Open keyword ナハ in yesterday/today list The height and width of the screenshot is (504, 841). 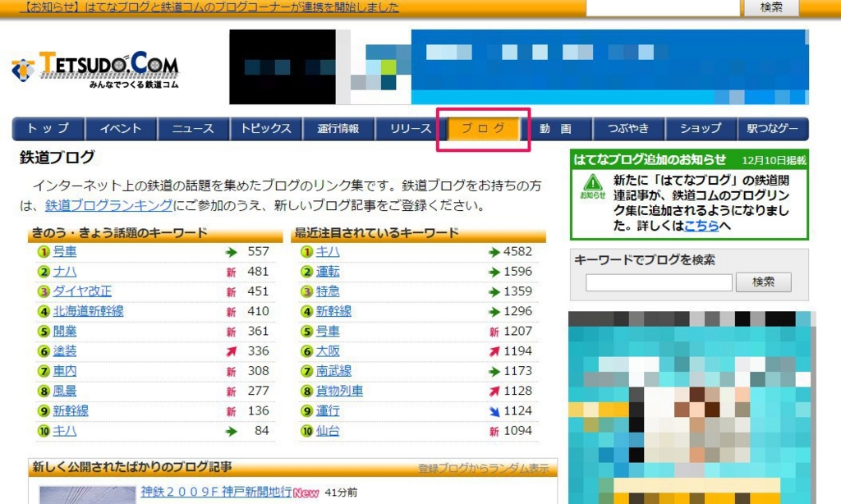click(64, 272)
